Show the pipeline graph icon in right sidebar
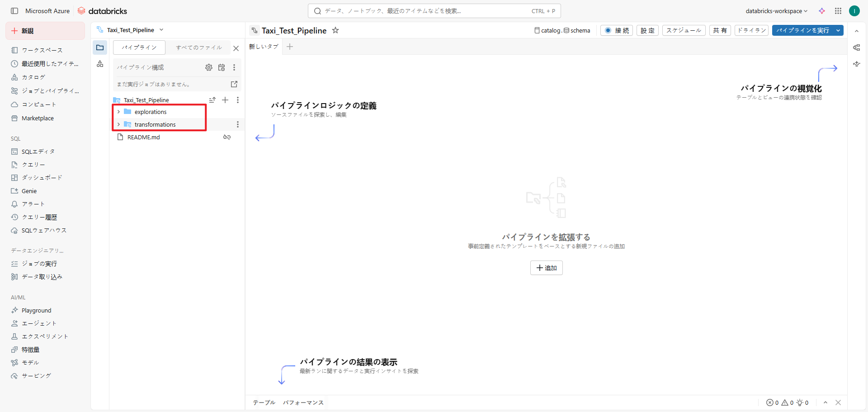The width and height of the screenshot is (868, 412). (856, 47)
